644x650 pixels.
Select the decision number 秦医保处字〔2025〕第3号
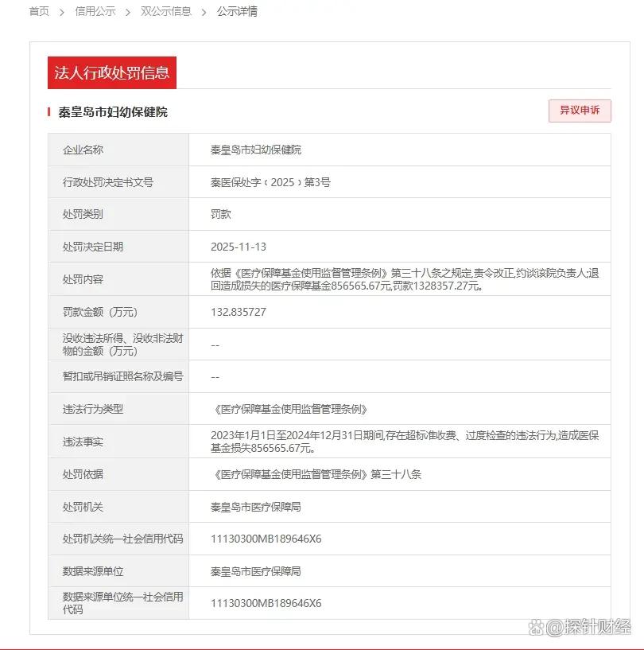(x=270, y=182)
